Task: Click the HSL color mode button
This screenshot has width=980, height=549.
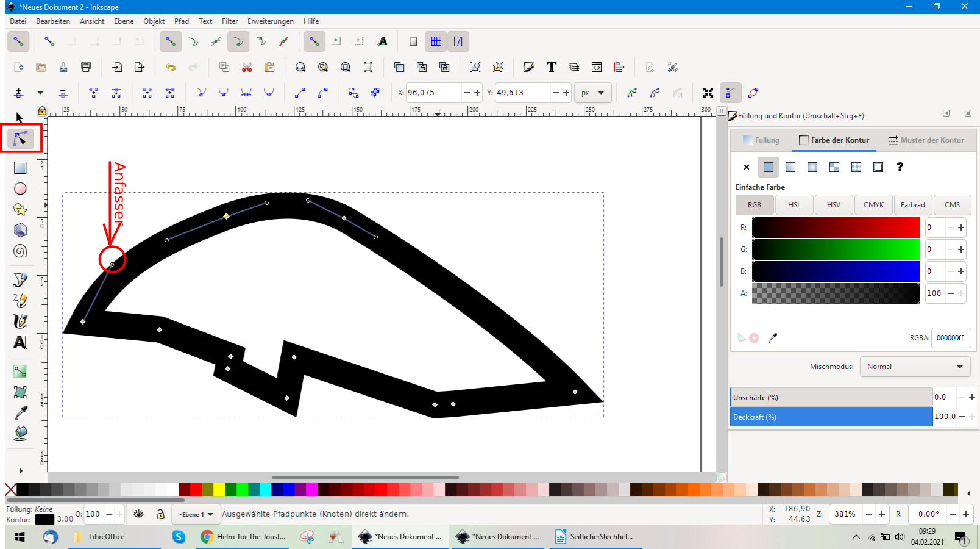Action: coord(794,205)
